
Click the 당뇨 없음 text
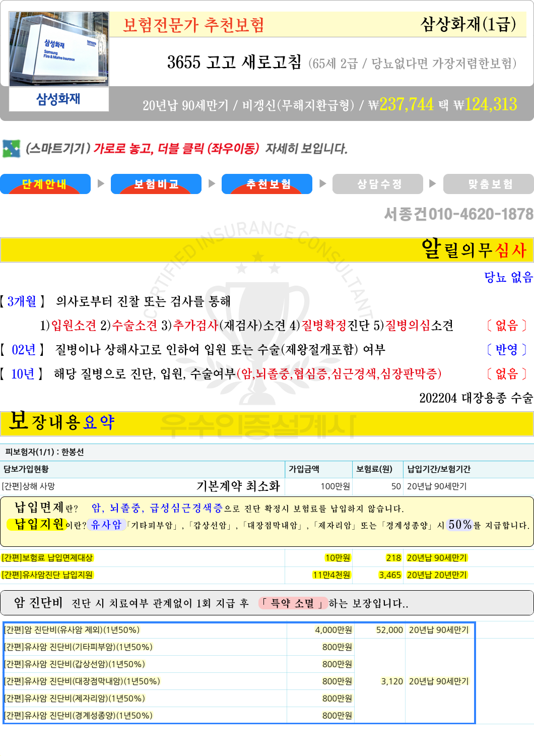(x=508, y=277)
